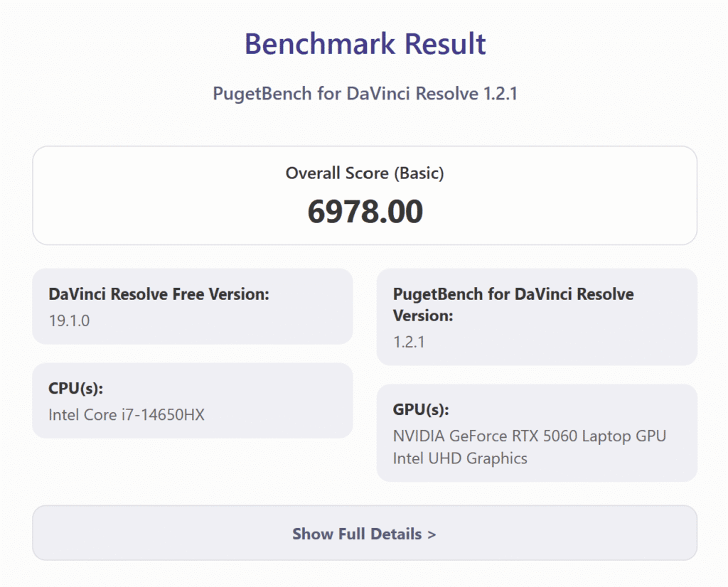Select the 19.1.0 version number
Screen dimensions: 728x587
(69, 321)
